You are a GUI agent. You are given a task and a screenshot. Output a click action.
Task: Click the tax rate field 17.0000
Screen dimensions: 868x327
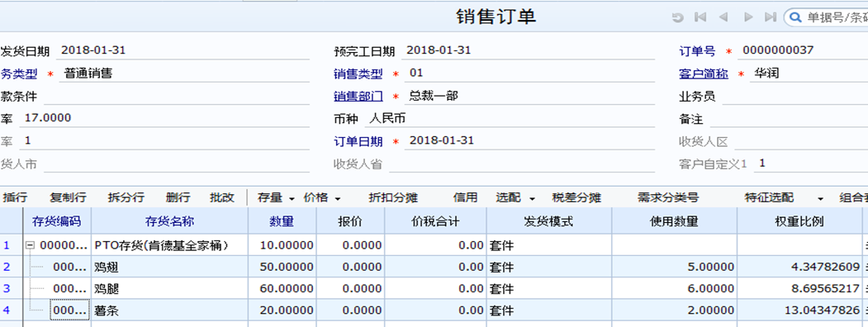[x=164, y=118]
